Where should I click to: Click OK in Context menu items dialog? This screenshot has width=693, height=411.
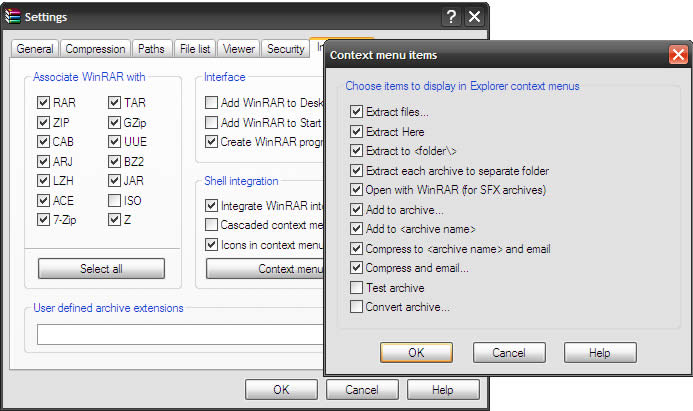pyautogui.click(x=416, y=353)
